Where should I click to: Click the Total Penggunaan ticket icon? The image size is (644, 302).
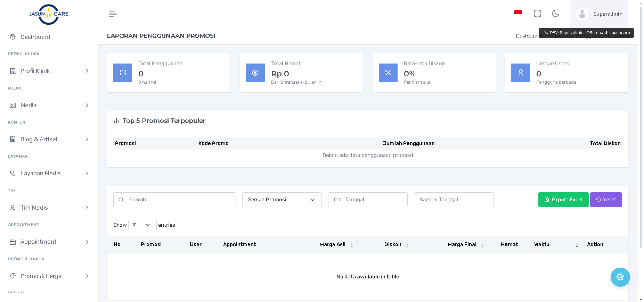[x=123, y=73]
